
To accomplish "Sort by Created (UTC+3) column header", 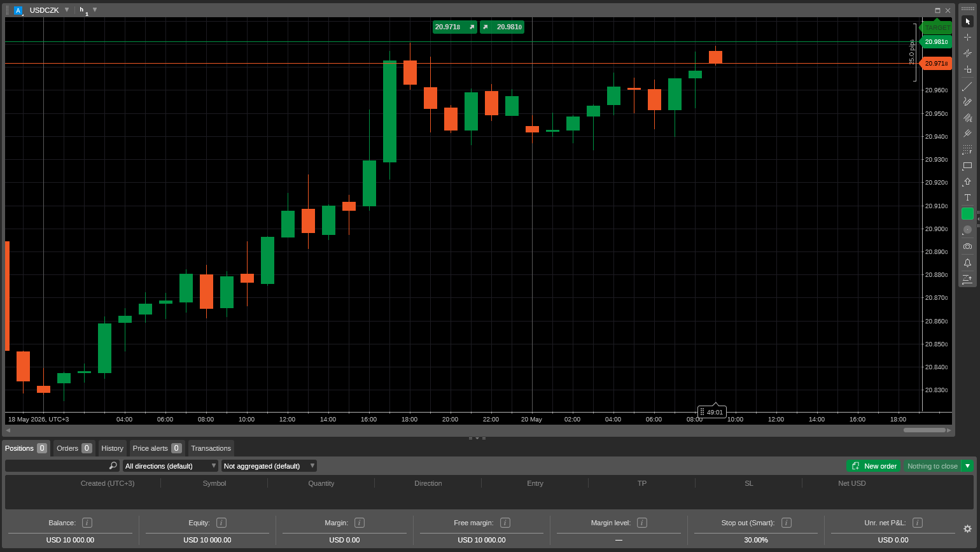I will point(107,483).
